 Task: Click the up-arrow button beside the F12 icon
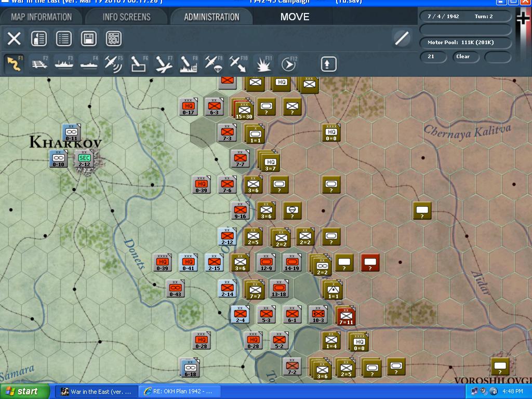(328, 64)
